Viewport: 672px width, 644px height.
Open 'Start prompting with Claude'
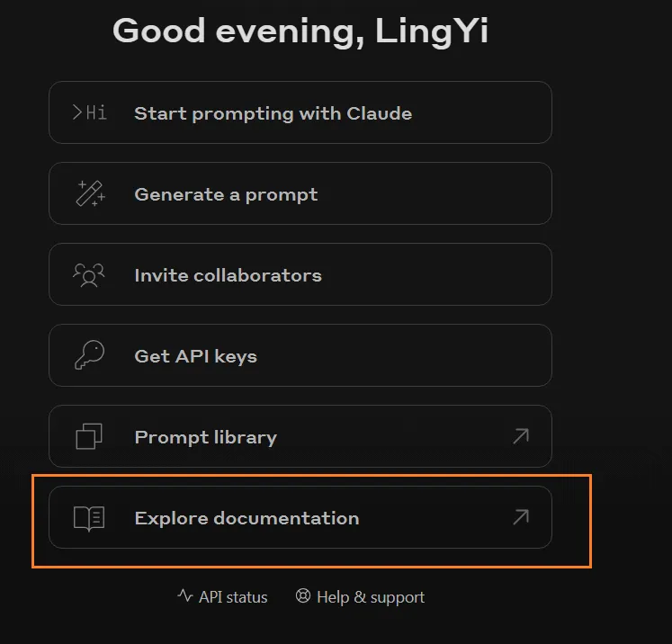[273, 113]
